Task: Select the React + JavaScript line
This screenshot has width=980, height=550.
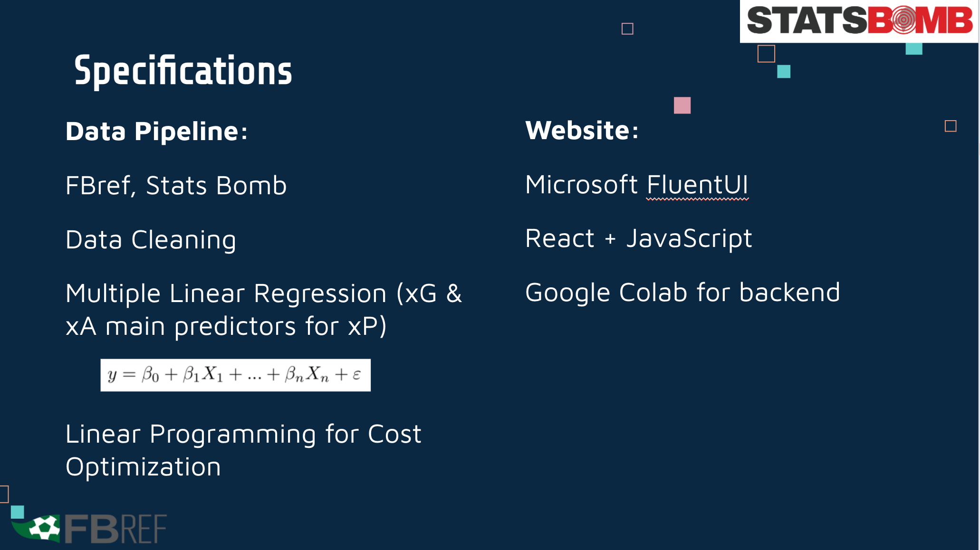Action: click(638, 238)
